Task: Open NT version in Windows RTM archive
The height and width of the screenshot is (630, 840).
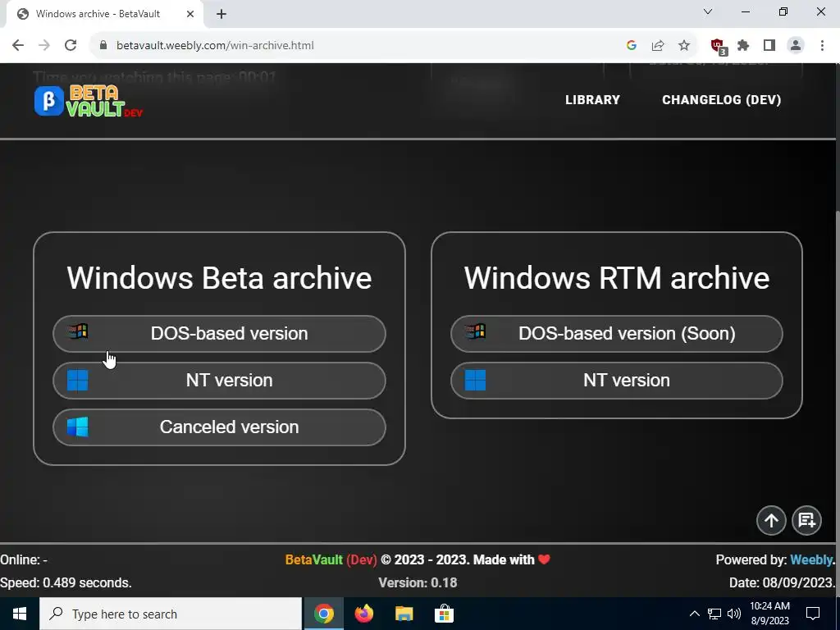Action: 617,381
